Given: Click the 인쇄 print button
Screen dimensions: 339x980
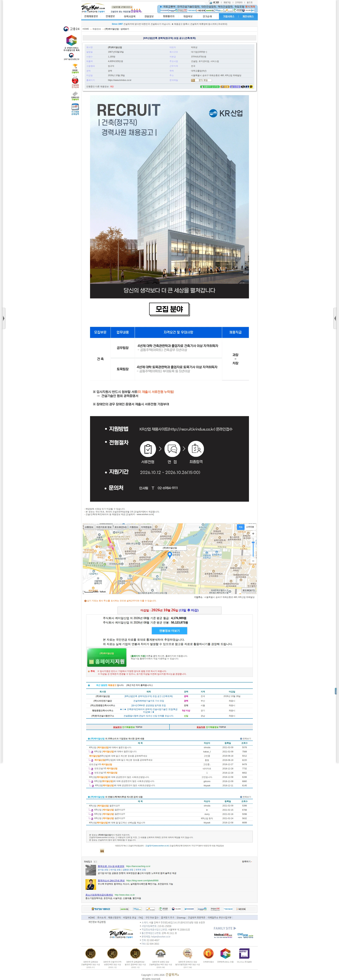Looking at the screenshot, I should click(225, 87).
